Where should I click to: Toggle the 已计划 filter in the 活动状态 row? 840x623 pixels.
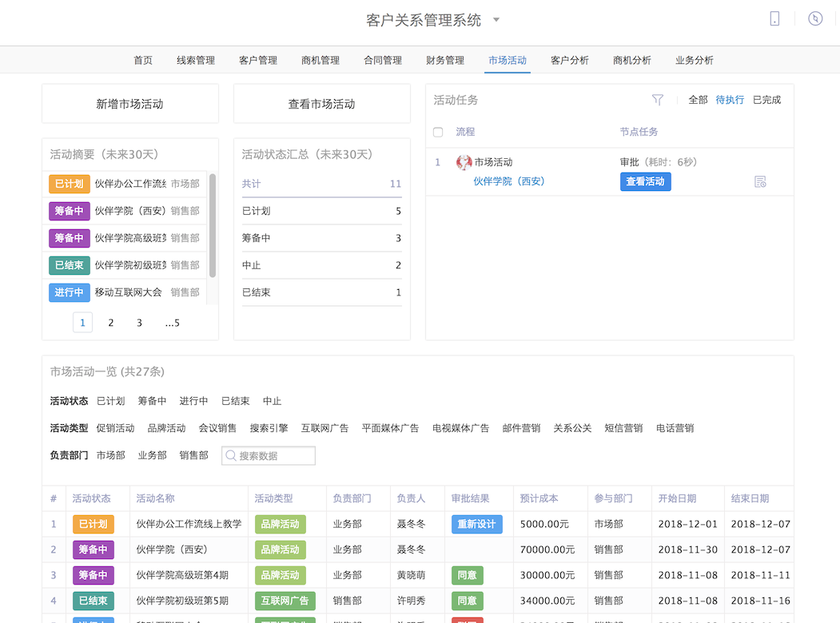(111, 401)
